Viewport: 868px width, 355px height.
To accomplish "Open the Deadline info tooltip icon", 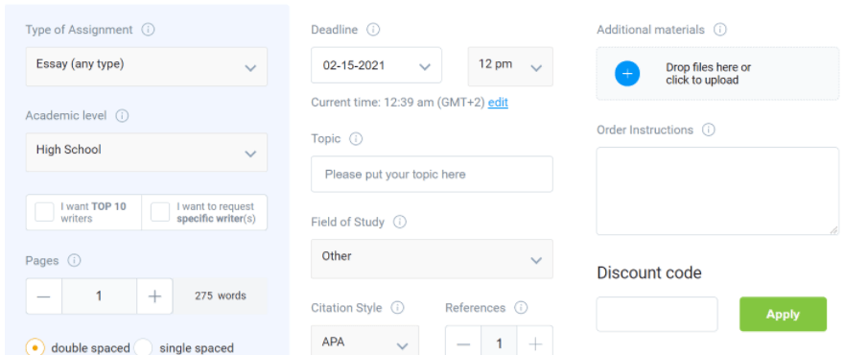I will (373, 30).
